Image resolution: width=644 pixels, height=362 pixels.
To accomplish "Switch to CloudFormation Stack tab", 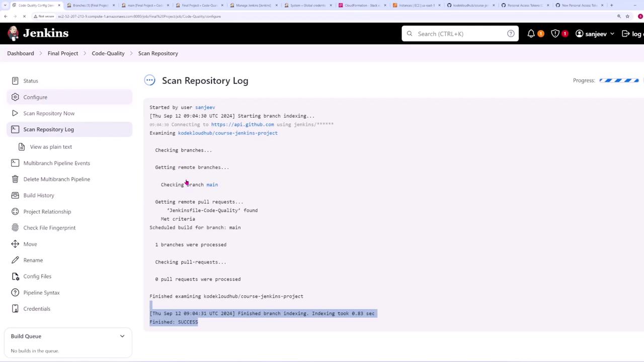I will [362, 5].
